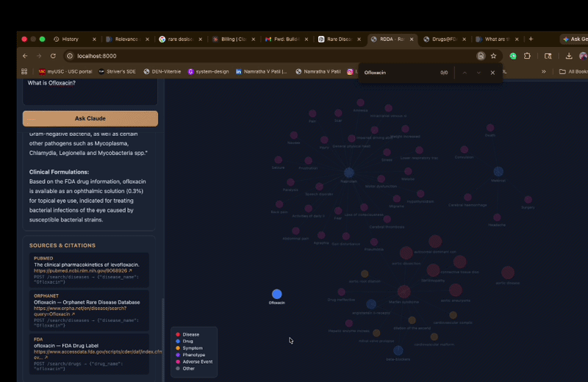Screen dimensions: 588x382
Task: Open the Extensions puzzle-piece menu
Action: tap(527, 56)
